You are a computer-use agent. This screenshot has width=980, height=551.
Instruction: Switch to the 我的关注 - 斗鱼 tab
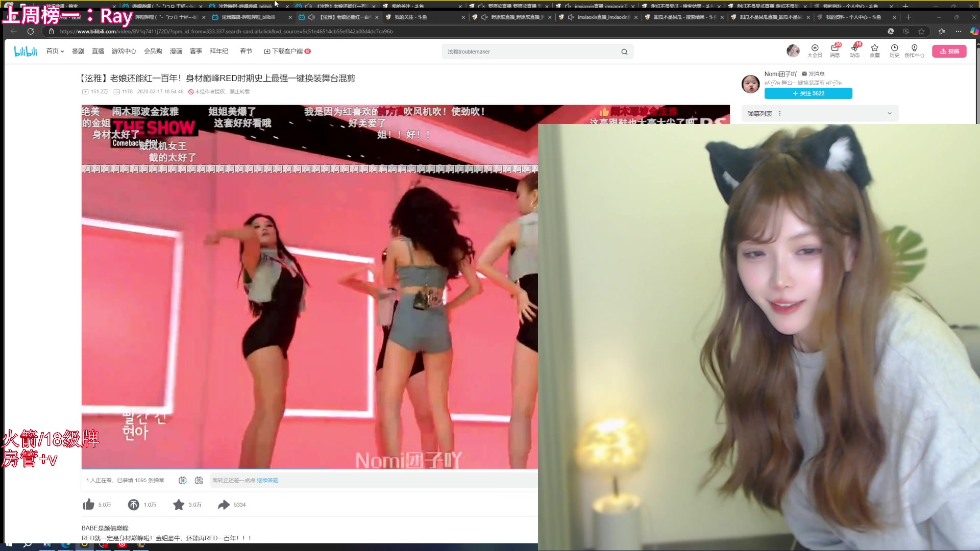click(x=411, y=17)
